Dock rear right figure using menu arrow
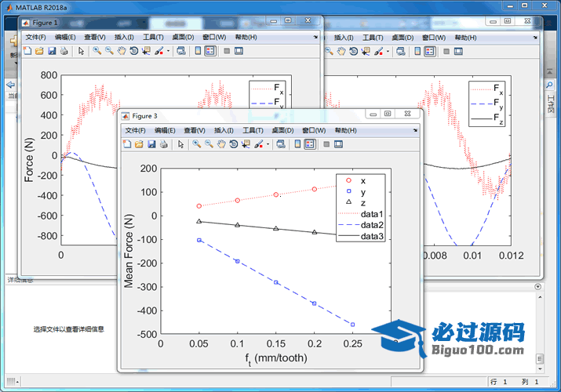 535,38
